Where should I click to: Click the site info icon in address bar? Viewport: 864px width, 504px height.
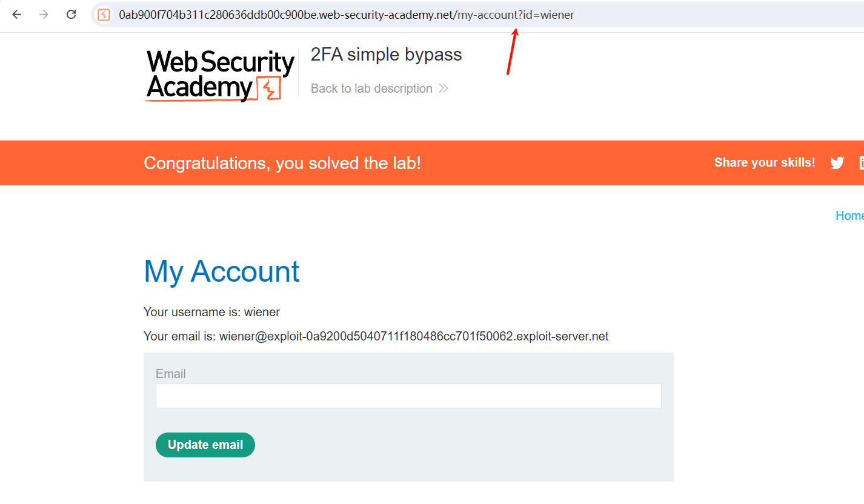coord(104,15)
